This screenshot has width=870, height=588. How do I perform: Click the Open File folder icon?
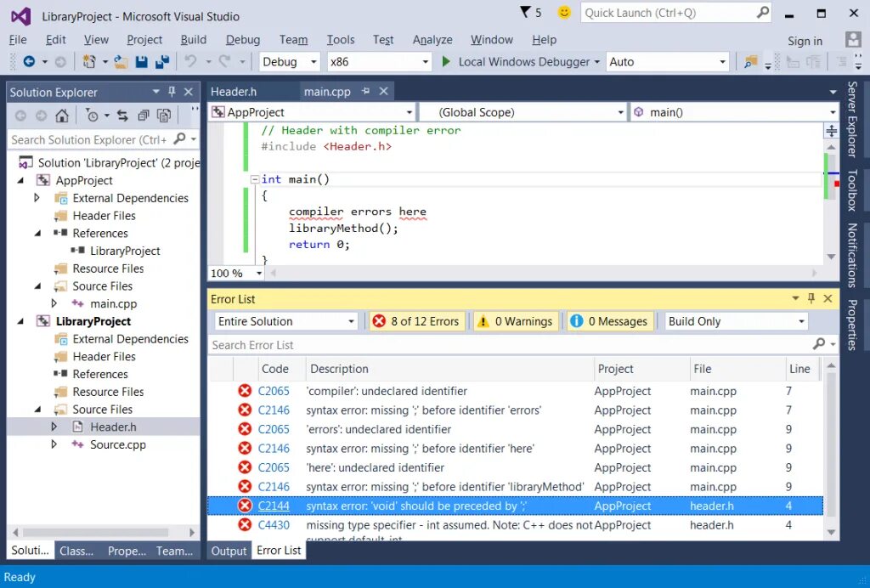pos(121,61)
